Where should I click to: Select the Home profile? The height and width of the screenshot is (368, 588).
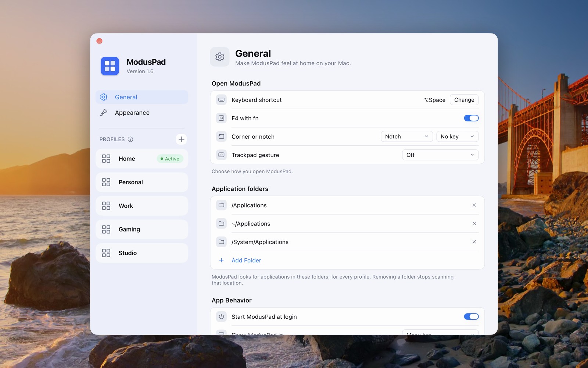tap(142, 159)
